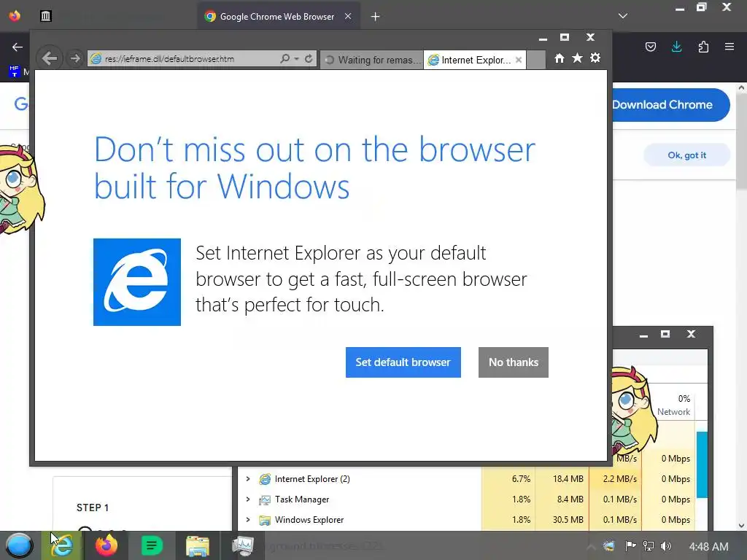Close the Google Chrome Web Browser tab

[x=348, y=16]
